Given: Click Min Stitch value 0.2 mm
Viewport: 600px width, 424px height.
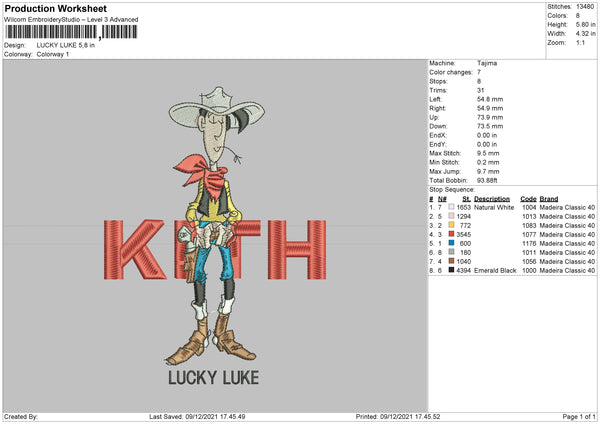Looking at the screenshot, I should point(488,162).
